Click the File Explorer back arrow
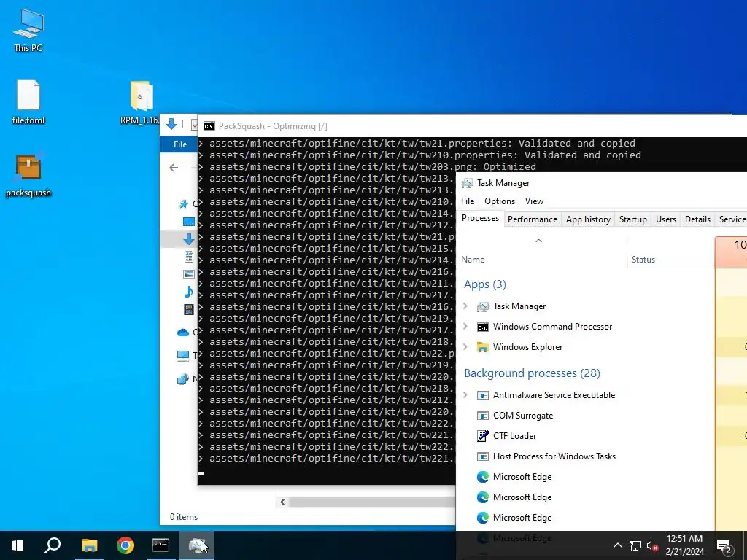This screenshot has height=560, width=747. point(174,168)
